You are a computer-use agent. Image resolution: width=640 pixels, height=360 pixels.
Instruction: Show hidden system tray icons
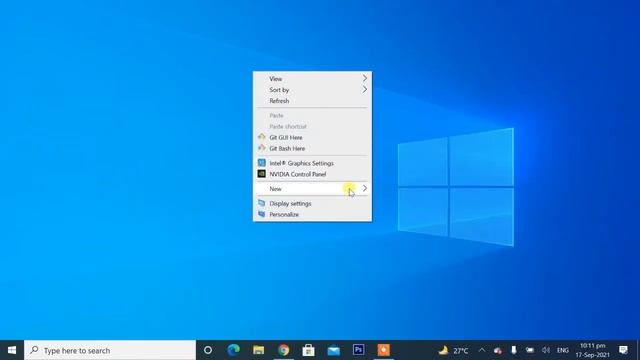[482, 350]
